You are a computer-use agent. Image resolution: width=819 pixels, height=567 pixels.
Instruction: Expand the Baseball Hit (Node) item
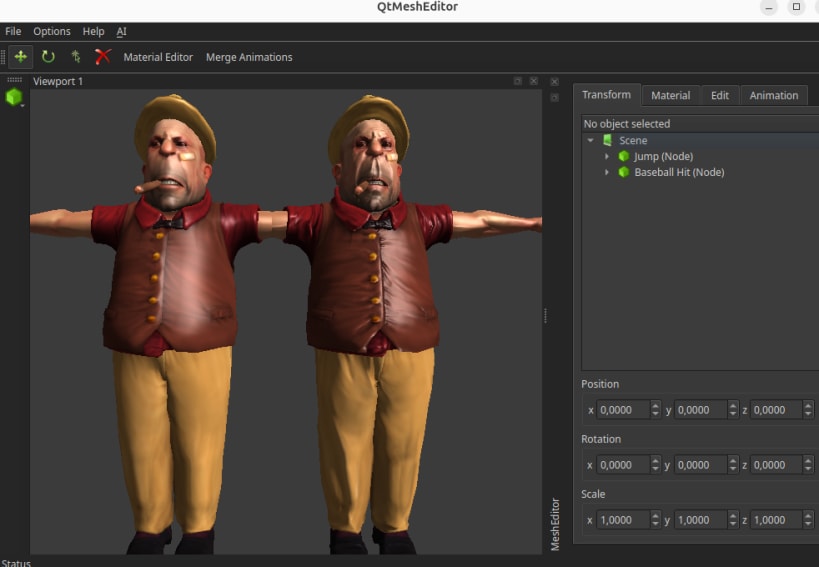606,172
